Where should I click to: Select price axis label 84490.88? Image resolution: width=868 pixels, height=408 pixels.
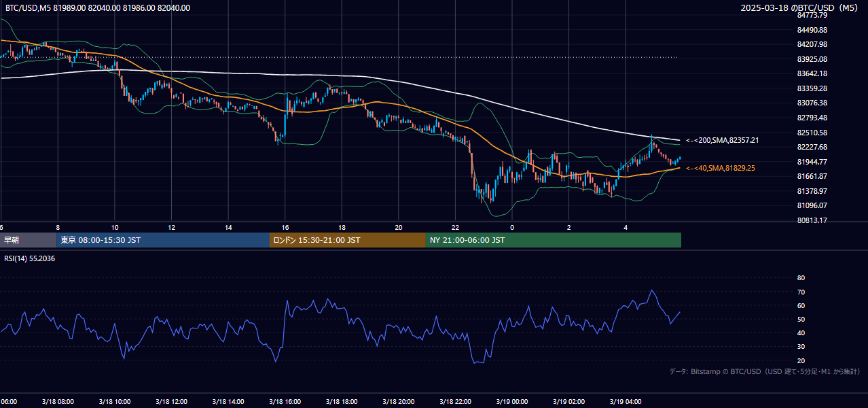tap(812, 30)
